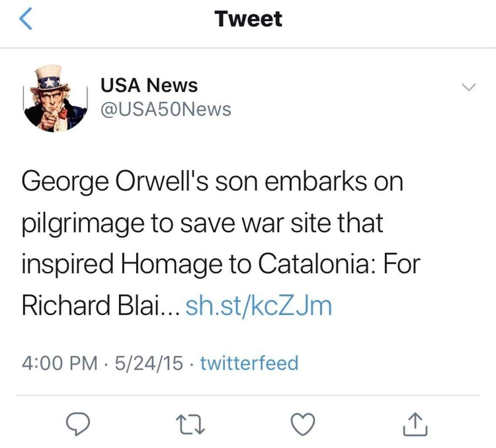Like the tweet with heart icon
This screenshot has width=496, height=448.
[x=303, y=424]
